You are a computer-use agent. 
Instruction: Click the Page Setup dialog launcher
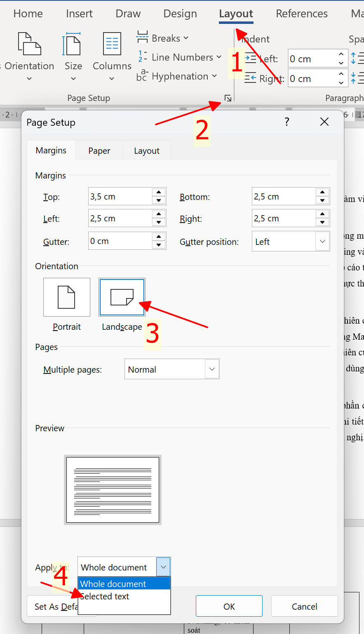click(228, 98)
